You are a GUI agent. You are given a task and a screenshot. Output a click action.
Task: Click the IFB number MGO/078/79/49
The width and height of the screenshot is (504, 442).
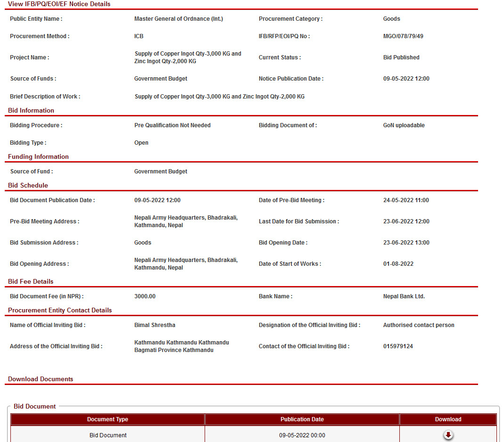[x=403, y=36]
